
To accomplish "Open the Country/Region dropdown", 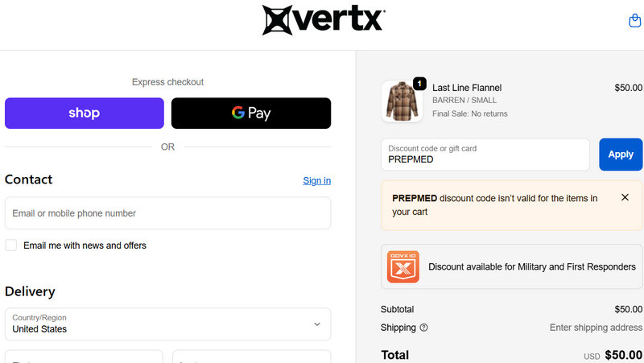I will (167, 324).
